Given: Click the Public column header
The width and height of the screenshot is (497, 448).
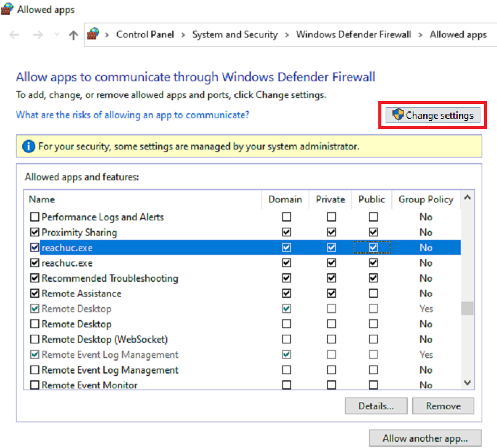Looking at the screenshot, I should (372, 199).
